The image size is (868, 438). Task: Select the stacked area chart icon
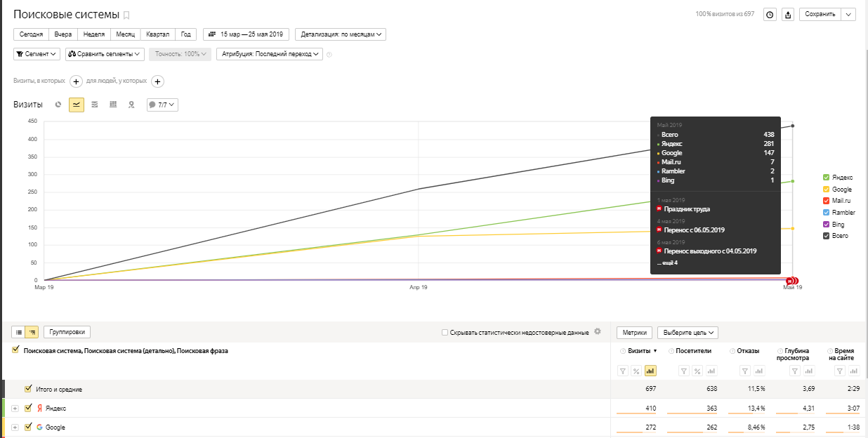coord(95,105)
